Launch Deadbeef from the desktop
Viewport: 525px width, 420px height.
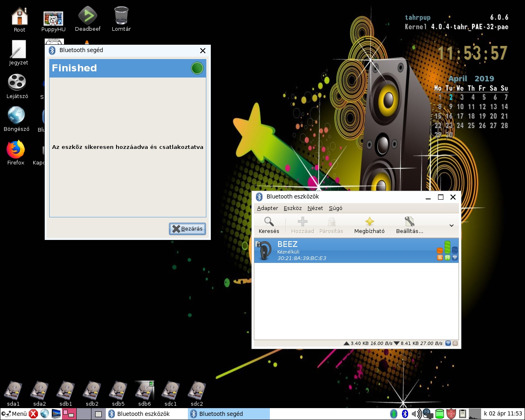pos(88,19)
